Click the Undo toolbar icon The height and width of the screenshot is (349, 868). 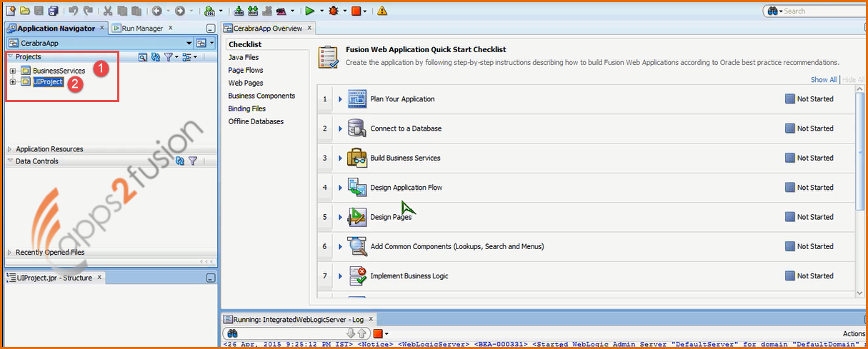click(x=74, y=11)
